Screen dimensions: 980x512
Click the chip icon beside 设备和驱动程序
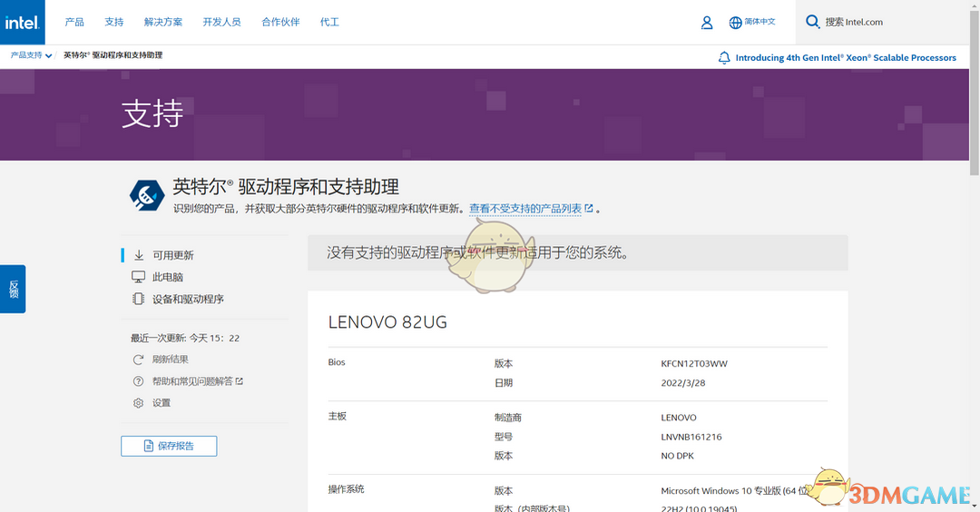tap(138, 299)
